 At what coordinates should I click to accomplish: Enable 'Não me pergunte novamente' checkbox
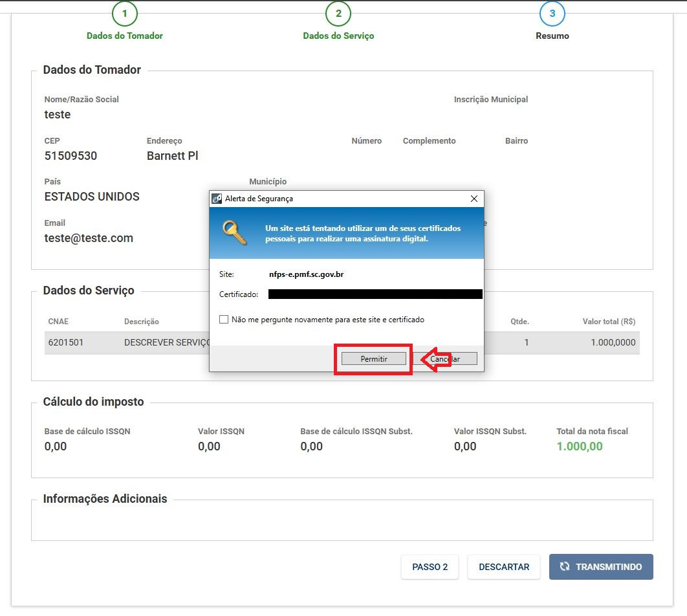[224, 320]
